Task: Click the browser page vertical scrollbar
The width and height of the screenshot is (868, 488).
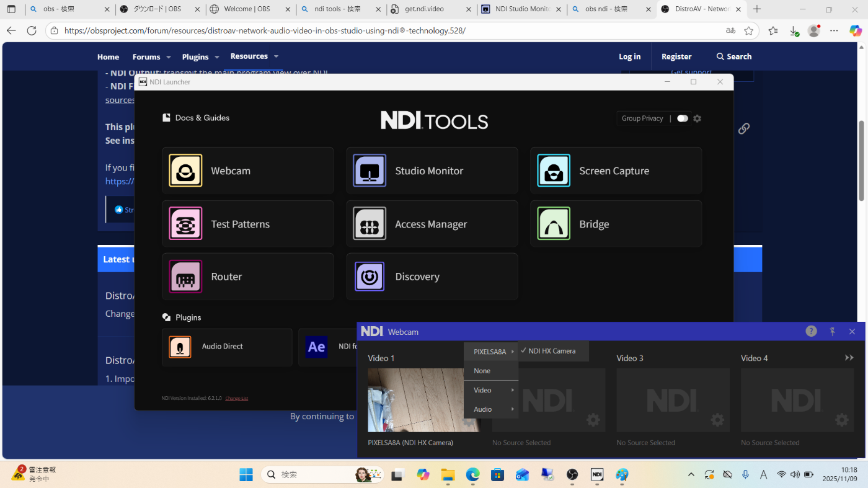Action: (862, 161)
